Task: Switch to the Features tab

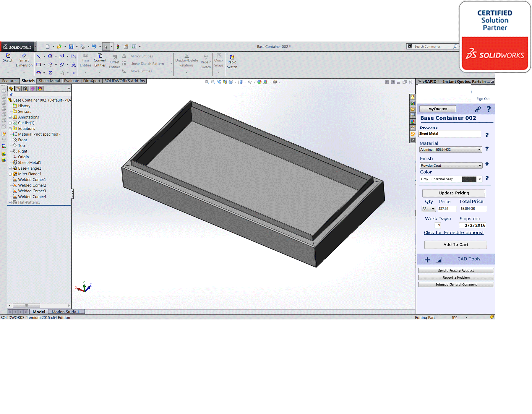Action: click(x=10, y=81)
